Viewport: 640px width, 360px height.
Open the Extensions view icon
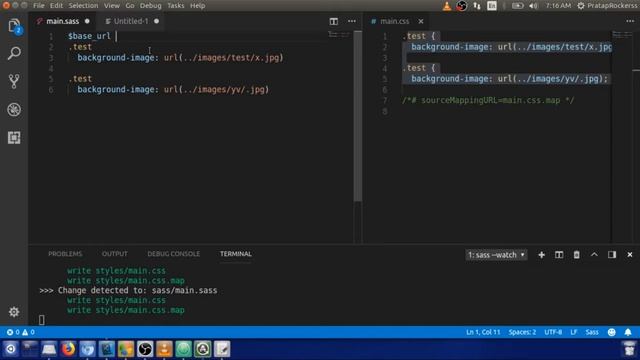(x=14, y=138)
